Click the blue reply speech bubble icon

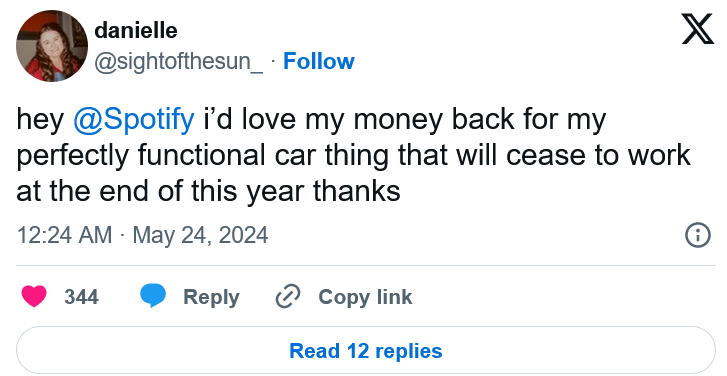click(153, 296)
